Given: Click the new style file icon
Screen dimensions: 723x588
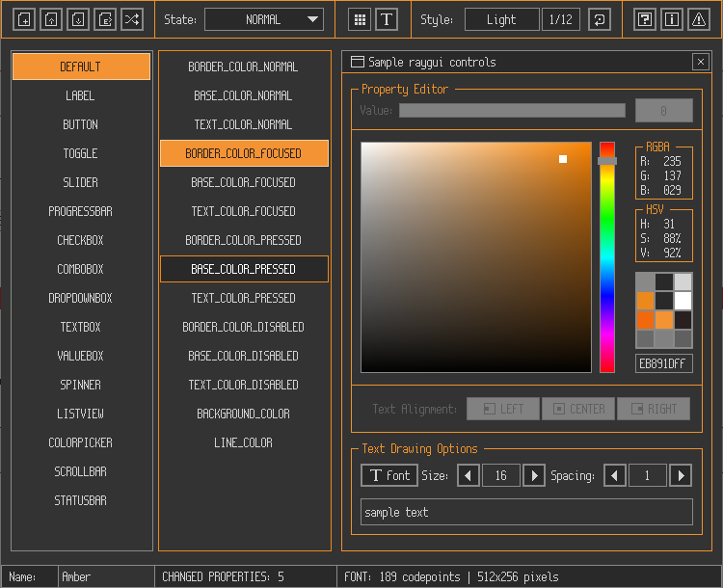Looking at the screenshot, I should [x=24, y=19].
